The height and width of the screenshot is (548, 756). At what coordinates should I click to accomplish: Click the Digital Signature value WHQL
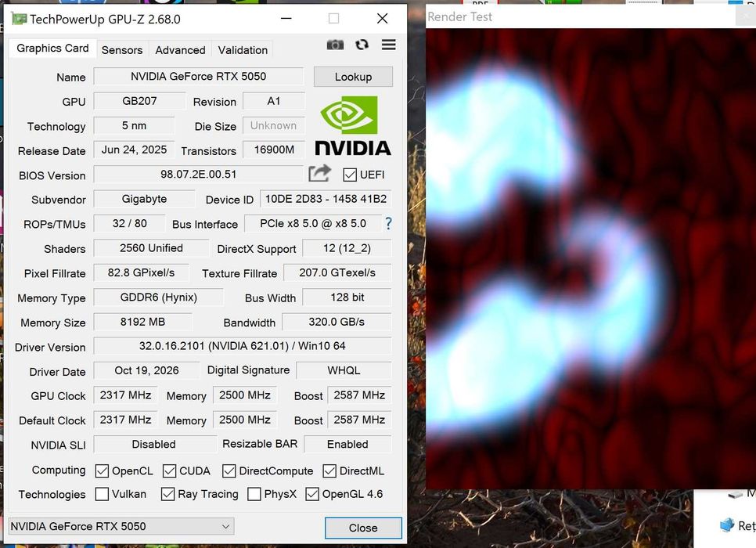point(344,370)
